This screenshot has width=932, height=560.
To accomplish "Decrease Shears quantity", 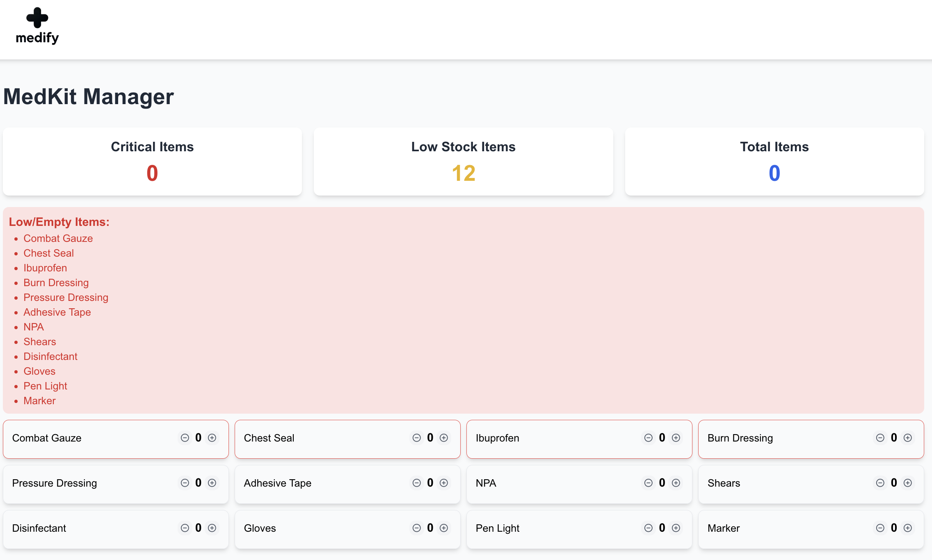I will coord(880,483).
